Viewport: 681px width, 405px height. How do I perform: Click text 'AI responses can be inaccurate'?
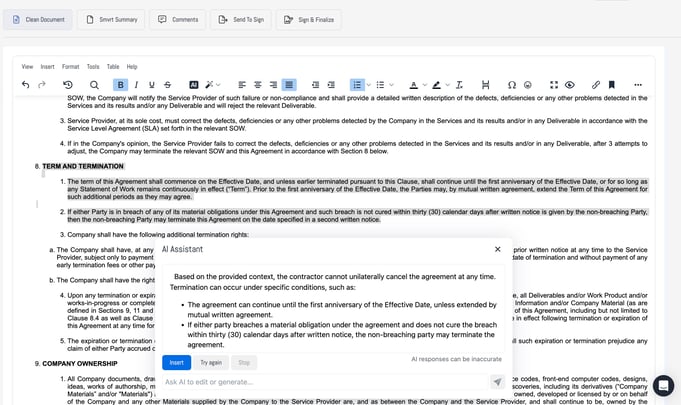click(x=456, y=359)
